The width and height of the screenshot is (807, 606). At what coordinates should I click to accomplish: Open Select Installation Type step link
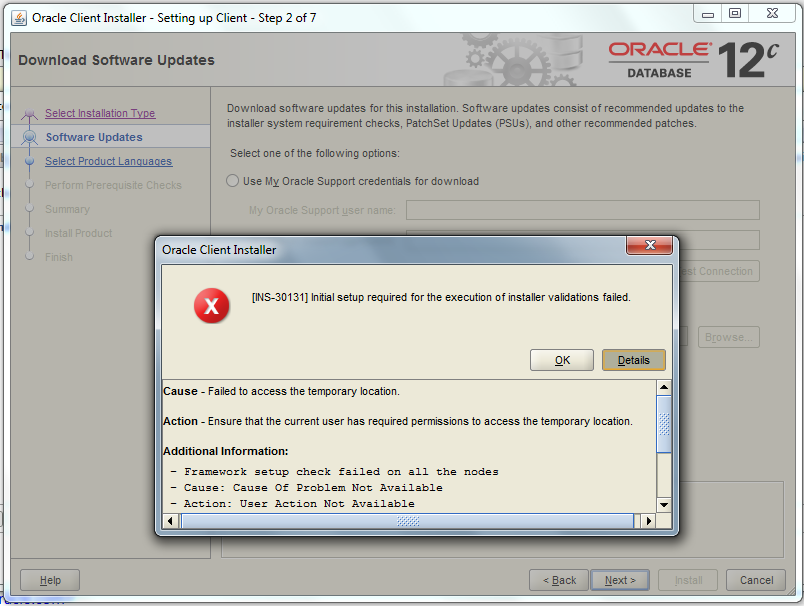pyautogui.click(x=100, y=113)
